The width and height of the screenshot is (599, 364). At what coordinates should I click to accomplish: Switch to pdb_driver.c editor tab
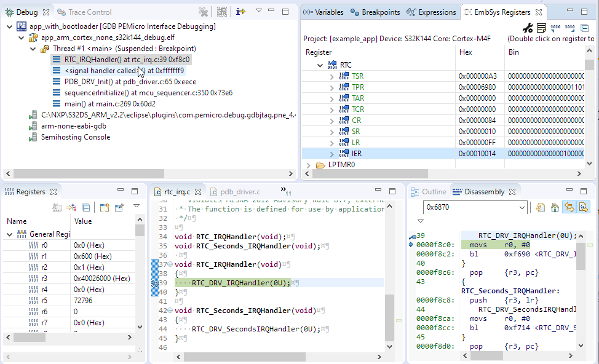pyautogui.click(x=236, y=192)
